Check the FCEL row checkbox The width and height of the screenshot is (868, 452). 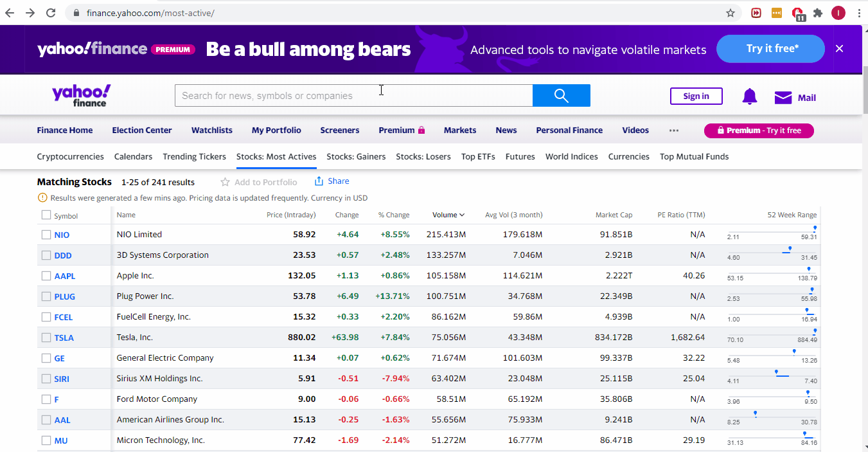[46, 317]
